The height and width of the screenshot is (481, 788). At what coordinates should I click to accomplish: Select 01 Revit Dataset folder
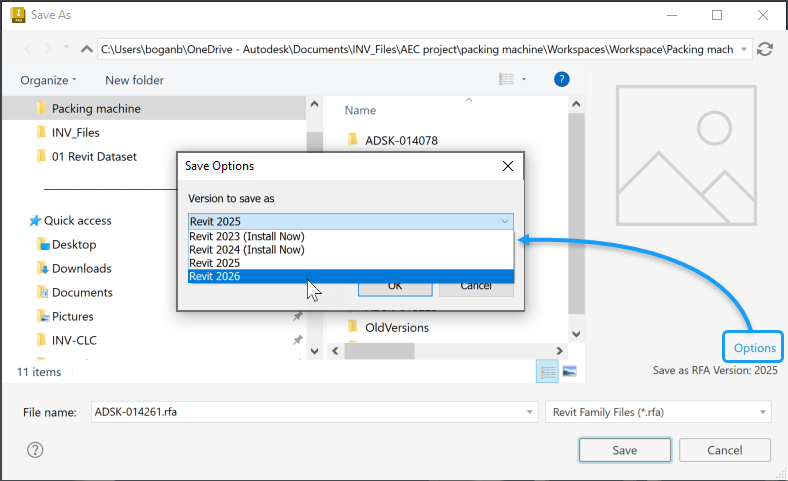(x=94, y=157)
